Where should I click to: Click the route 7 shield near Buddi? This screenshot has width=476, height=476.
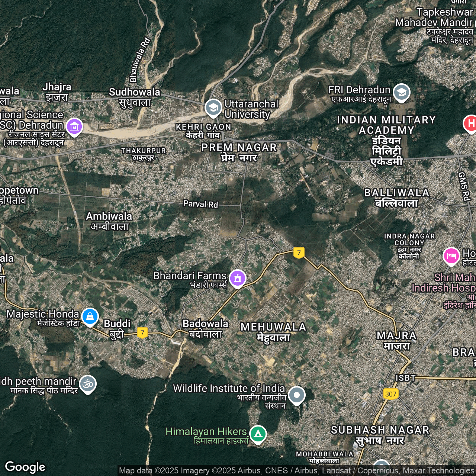click(x=142, y=332)
